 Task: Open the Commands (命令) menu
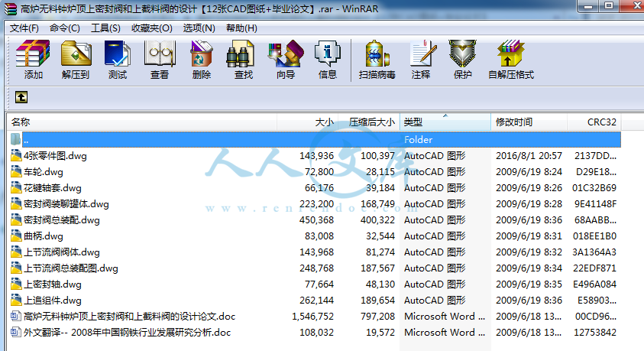click(x=64, y=28)
